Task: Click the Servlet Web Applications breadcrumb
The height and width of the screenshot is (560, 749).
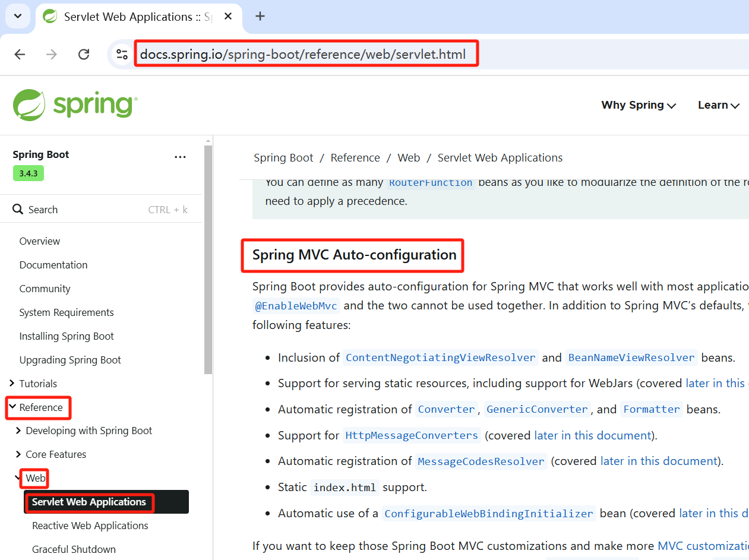Action: tap(500, 157)
